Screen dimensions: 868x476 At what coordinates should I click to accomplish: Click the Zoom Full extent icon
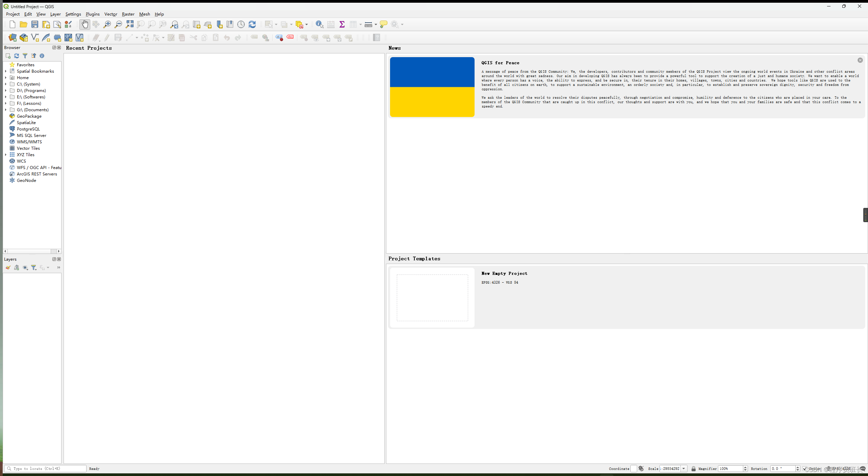[x=129, y=24]
